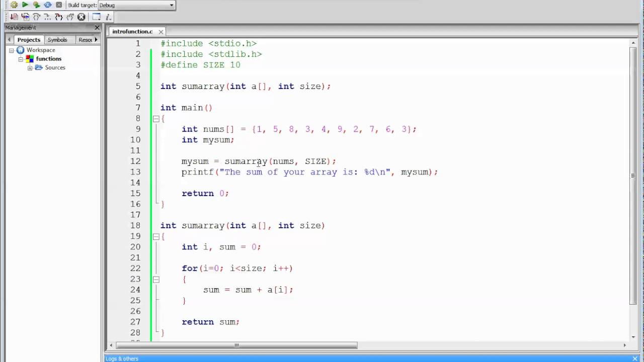This screenshot has height=362, width=644.
Task: Collapse the for-loop fold at line 23
Action: 156,279
